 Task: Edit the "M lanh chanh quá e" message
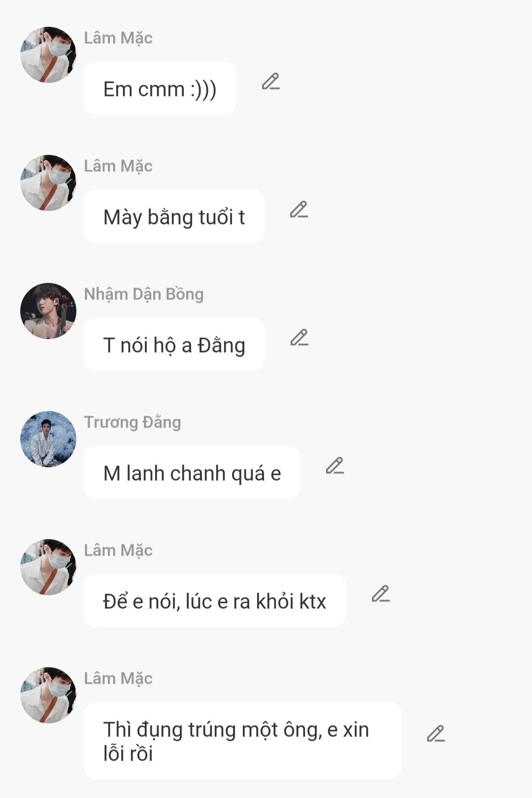pos(335,465)
